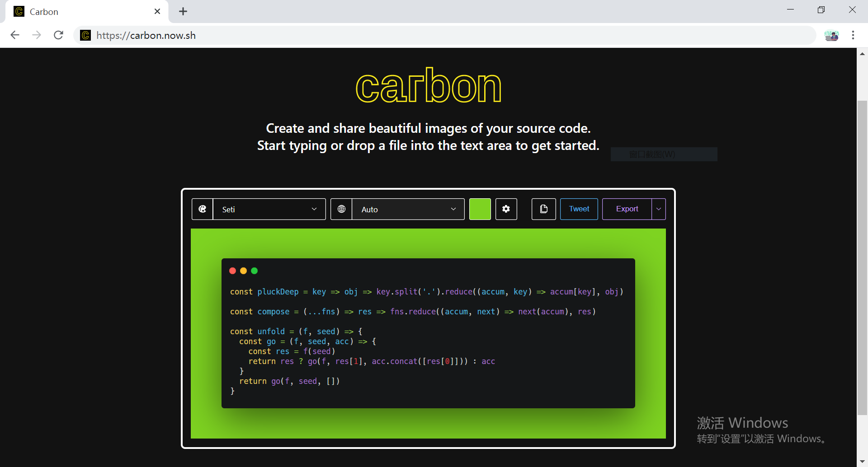This screenshot has width=868, height=467.
Task: Open the Seti theme dropdown
Action: [x=269, y=209]
